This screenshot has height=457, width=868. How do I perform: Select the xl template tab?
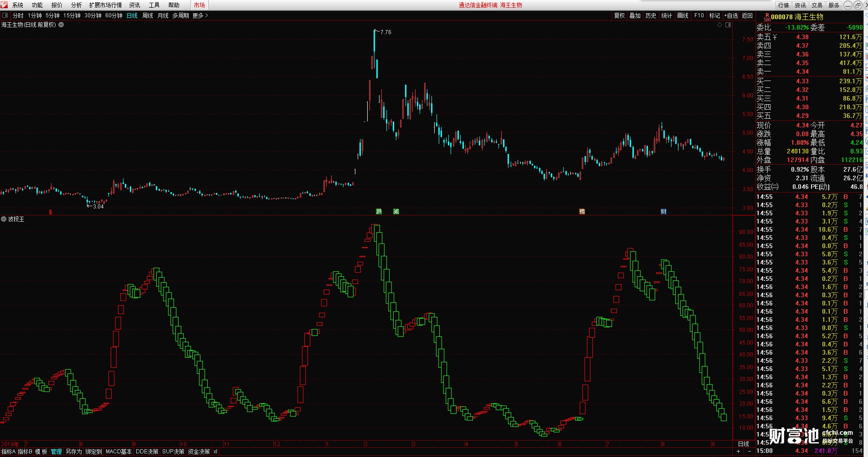click(215, 452)
